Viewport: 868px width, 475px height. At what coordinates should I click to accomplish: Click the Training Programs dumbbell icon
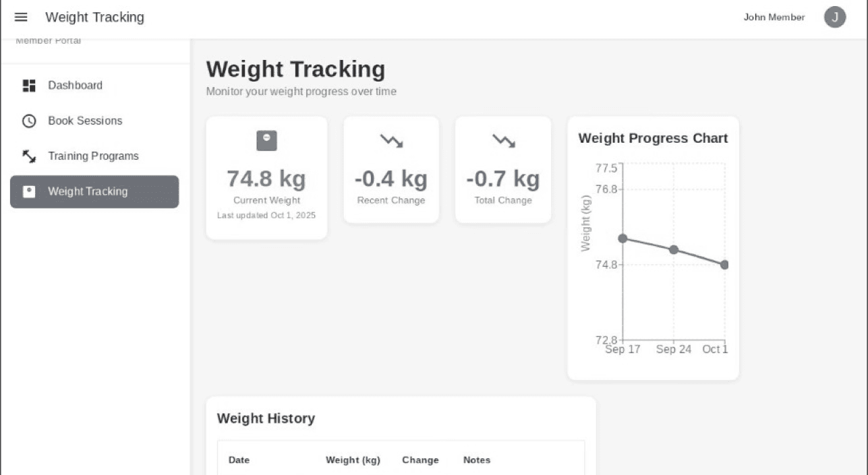point(29,156)
